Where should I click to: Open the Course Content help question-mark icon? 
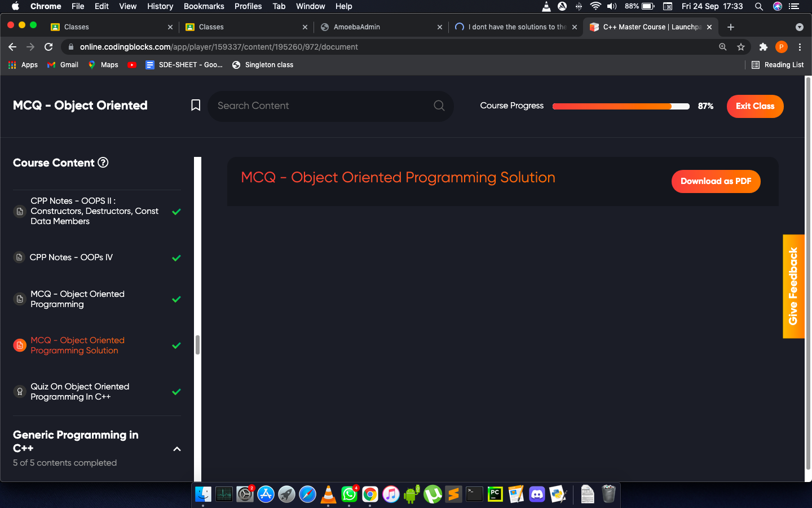[103, 163]
